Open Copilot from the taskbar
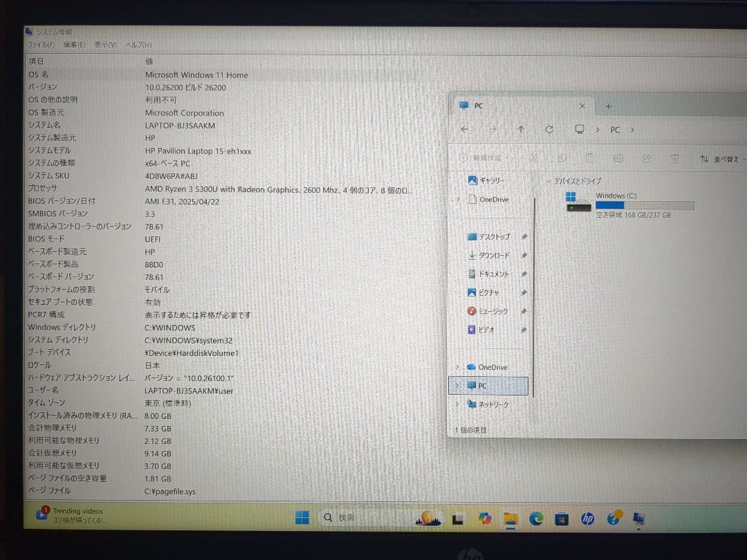This screenshot has height=560, width=747. coord(486,517)
